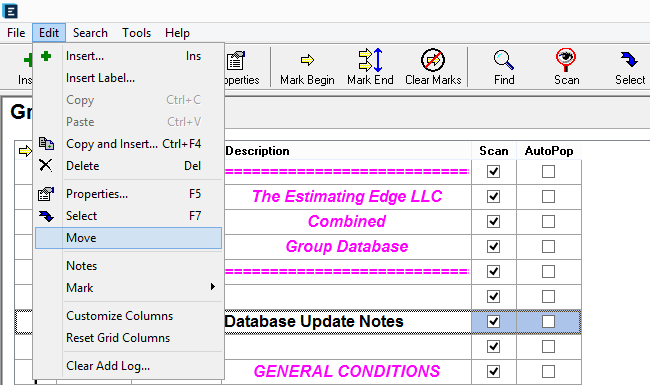This screenshot has height=385, width=650.
Task: Open the Tools menu
Action: click(136, 33)
